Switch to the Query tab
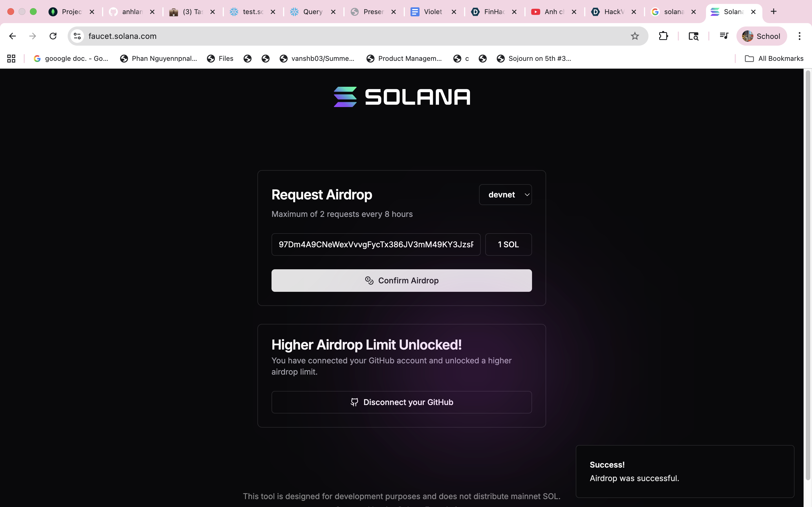Screen dimensions: 812x507 (312, 12)
